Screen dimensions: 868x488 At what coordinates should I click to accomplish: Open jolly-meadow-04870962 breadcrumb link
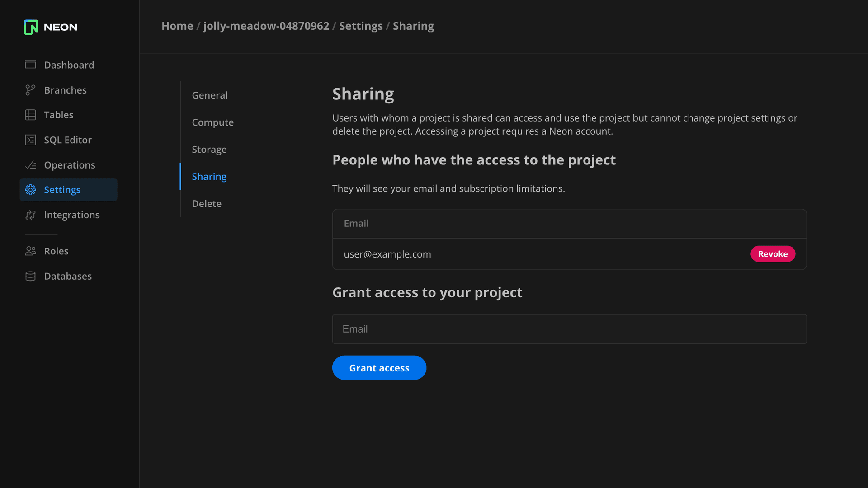(x=266, y=26)
